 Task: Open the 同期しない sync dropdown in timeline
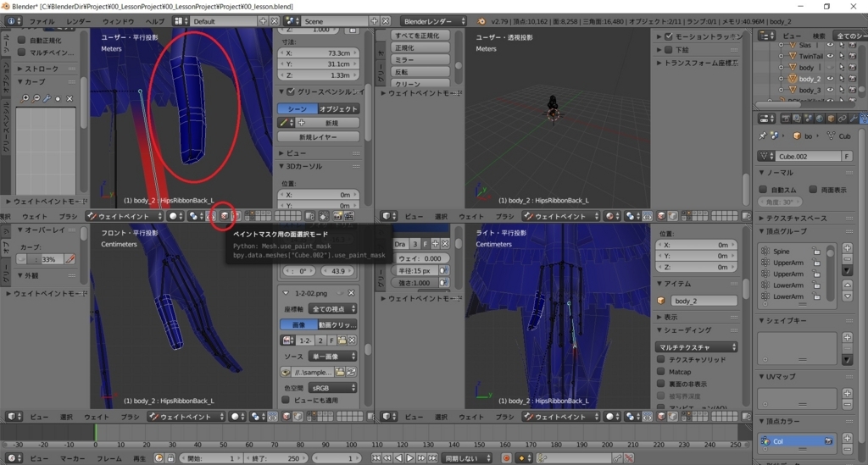coord(468,458)
